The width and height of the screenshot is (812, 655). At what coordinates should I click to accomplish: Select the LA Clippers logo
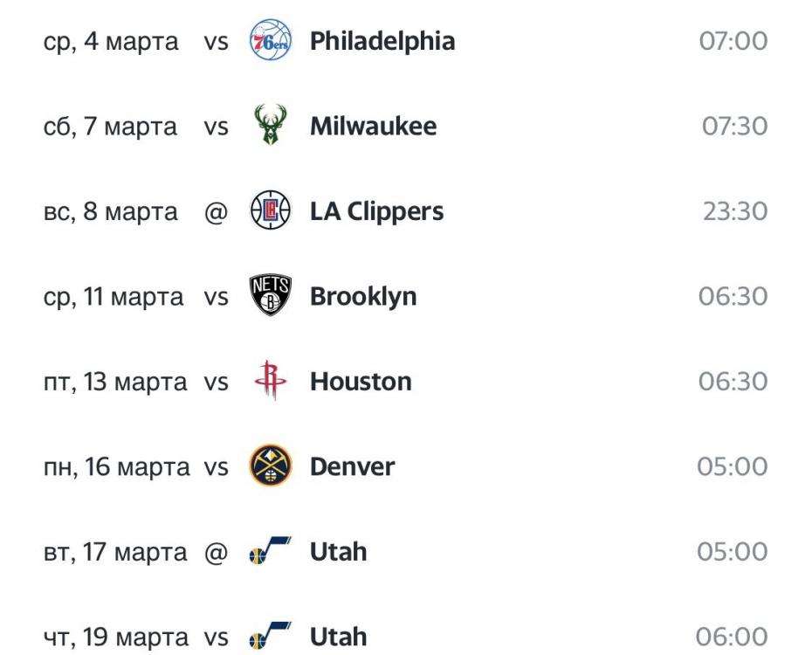(x=270, y=211)
